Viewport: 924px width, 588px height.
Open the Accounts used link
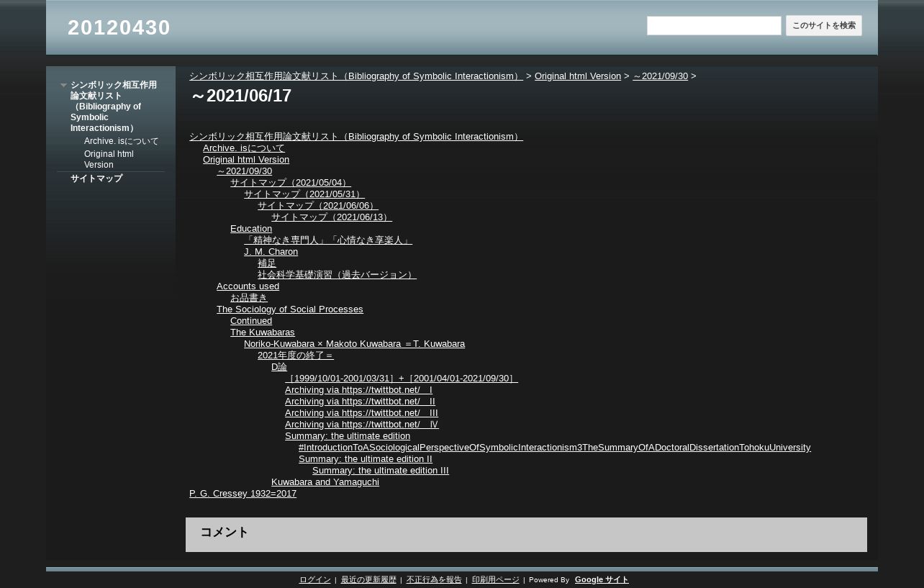coord(248,286)
